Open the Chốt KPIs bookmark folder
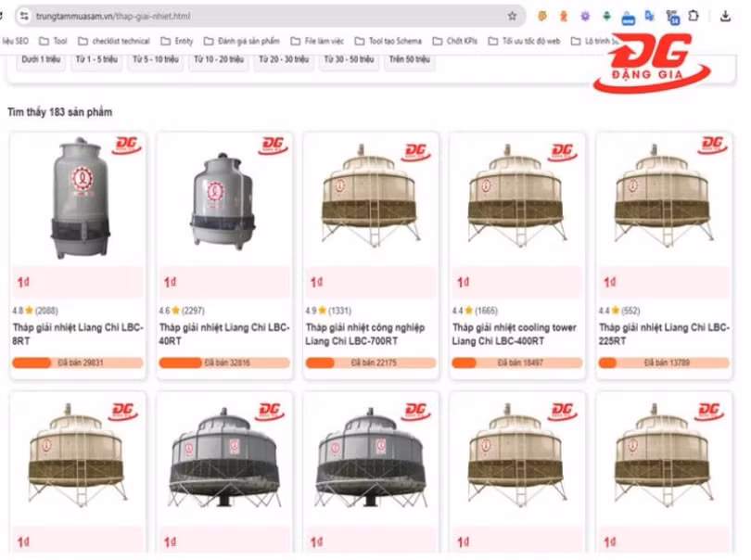Screen dimensions: 751x560 coord(455,41)
